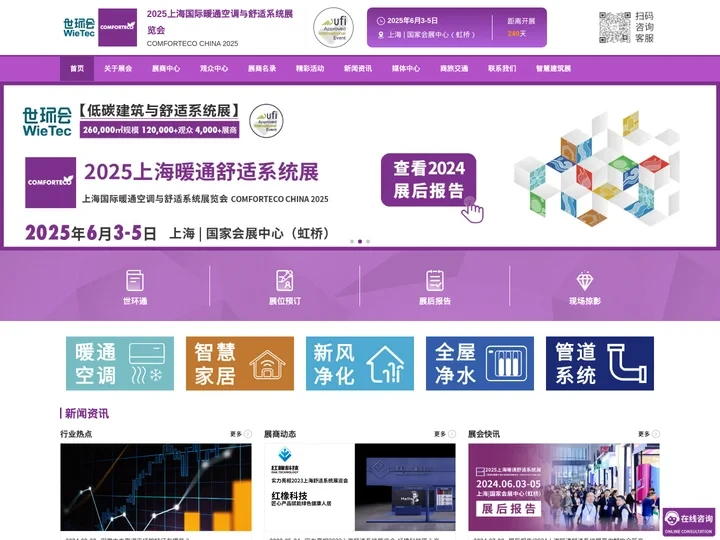
Task: Click the 2025上海国际暖通空调与舒适系统展览会 title
Action: pyautogui.click(x=220, y=22)
